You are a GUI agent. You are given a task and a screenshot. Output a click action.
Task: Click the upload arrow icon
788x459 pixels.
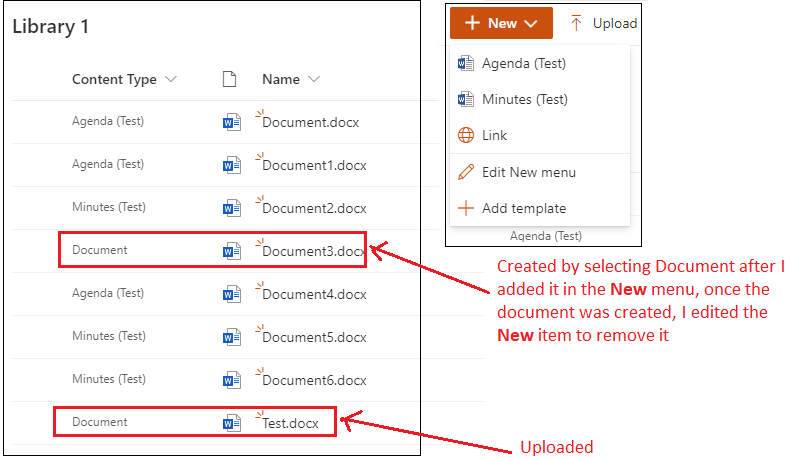point(576,23)
